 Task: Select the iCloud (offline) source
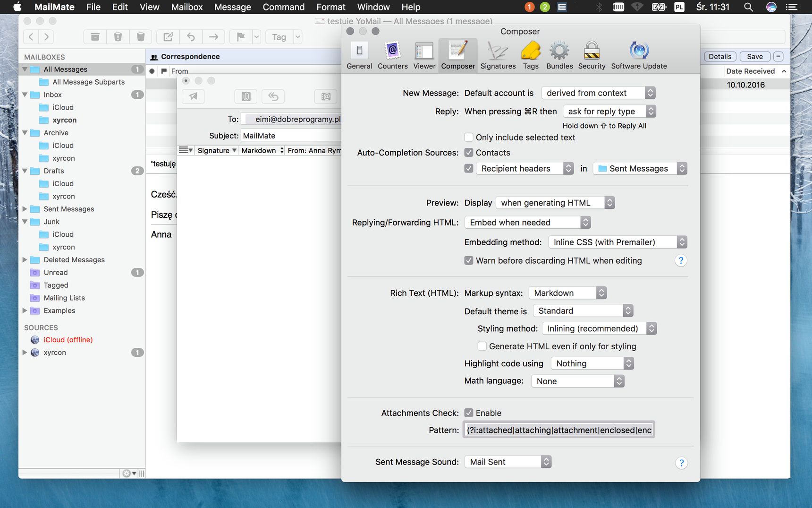pyautogui.click(x=68, y=340)
